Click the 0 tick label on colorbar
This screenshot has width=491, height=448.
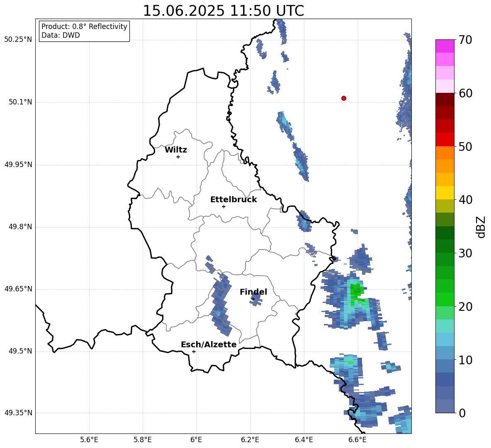[462, 413]
